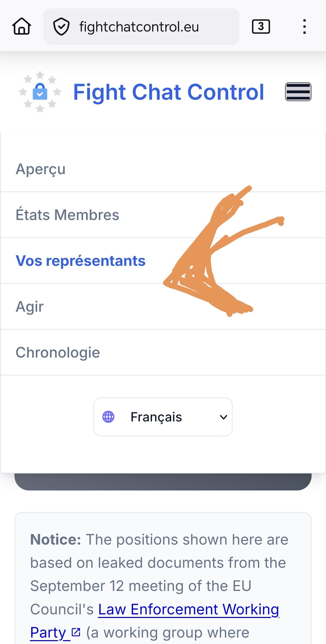326x644 pixels.
Task: Focus the fightchatcontrol.eu address field
Action: tap(139, 27)
